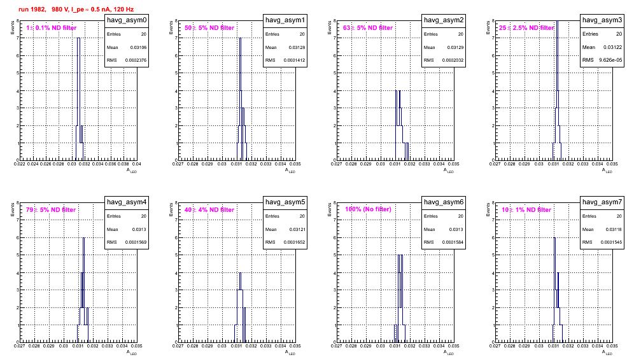Click the RMS value 0.0001545
The height and width of the screenshot is (364, 634).
tap(611, 242)
